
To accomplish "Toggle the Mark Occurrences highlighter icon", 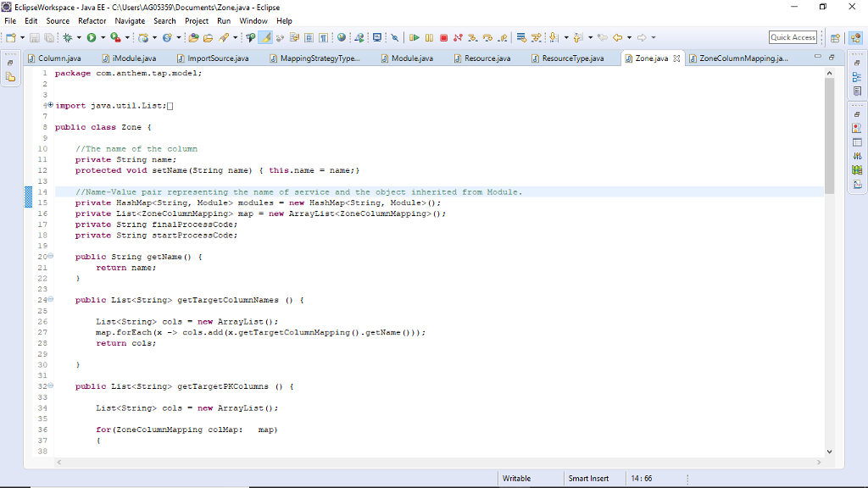I will pyautogui.click(x=265, y=37).
